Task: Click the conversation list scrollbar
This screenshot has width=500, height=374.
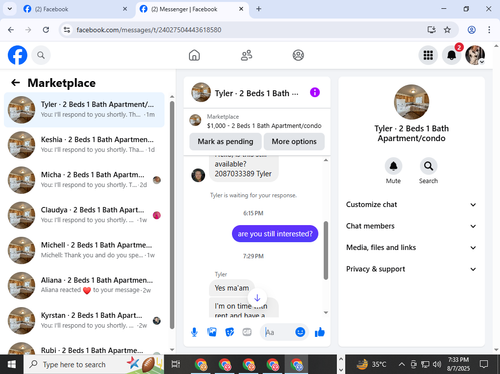Action: (172, 215)
